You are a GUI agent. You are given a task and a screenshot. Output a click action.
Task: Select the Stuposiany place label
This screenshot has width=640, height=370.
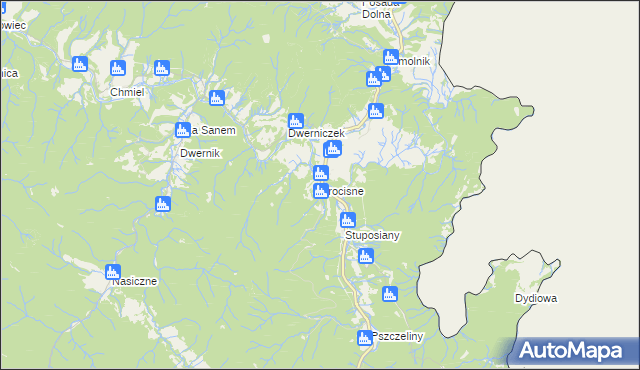(372, 235)
